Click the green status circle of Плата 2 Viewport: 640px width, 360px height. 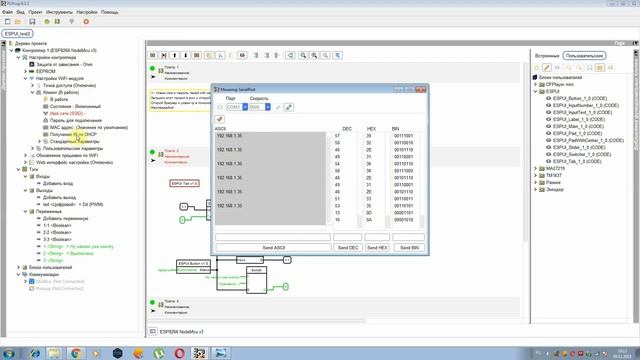(152, 152)
